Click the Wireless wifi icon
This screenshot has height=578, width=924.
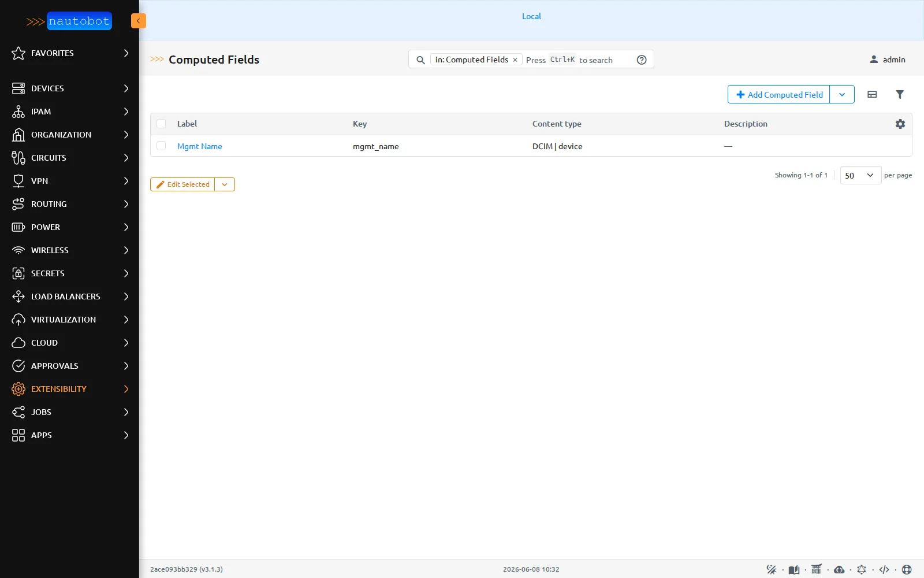(x=18, y=250)
